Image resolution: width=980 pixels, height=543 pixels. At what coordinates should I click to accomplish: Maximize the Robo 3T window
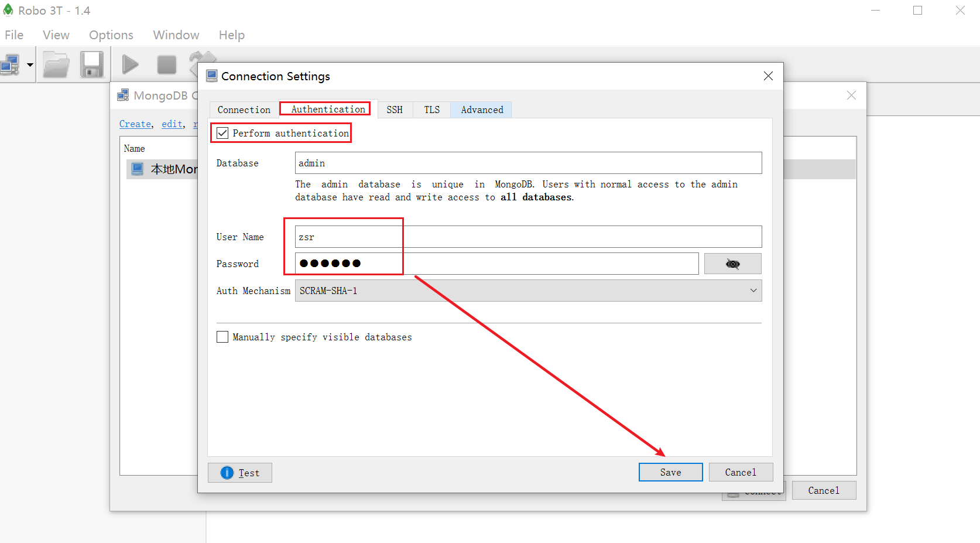coord(917,11)
